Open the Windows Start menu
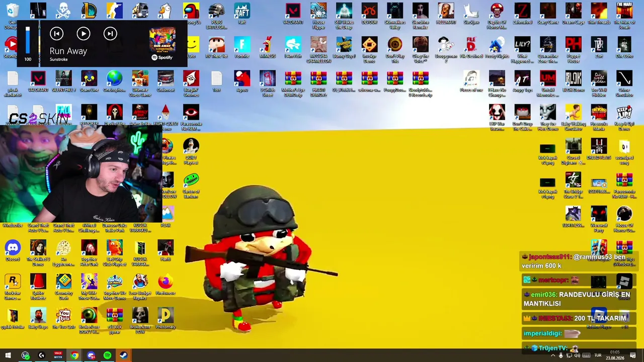This screenshot has width=644, height=362. point(8,355)
